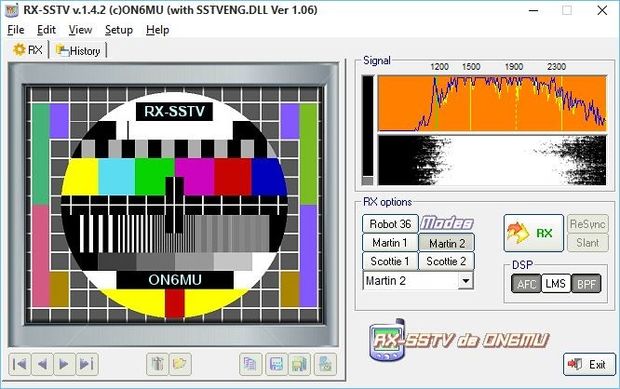
Task: Open the Setup menu
Action: point(119,30)
